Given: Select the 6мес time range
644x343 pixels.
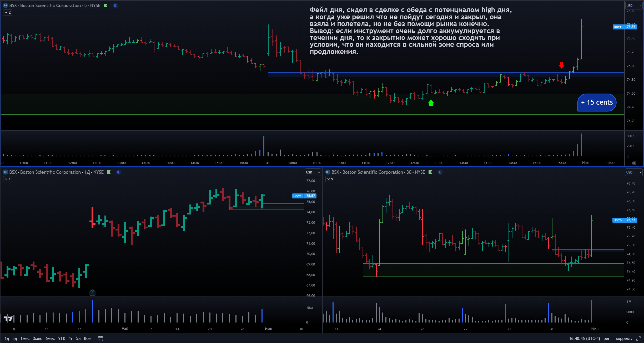Looking at the screenshot, I should pyautogui.click(x=50, y=339).
